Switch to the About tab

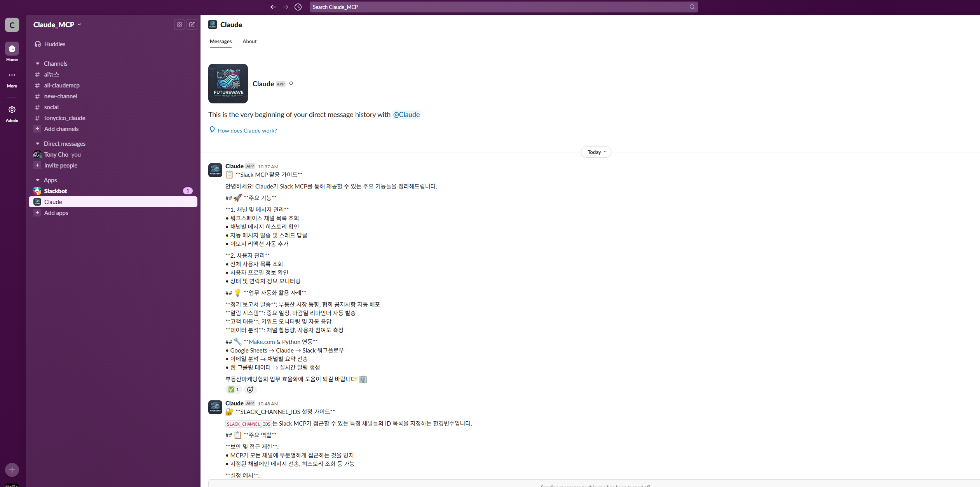(x=249, y=42)
